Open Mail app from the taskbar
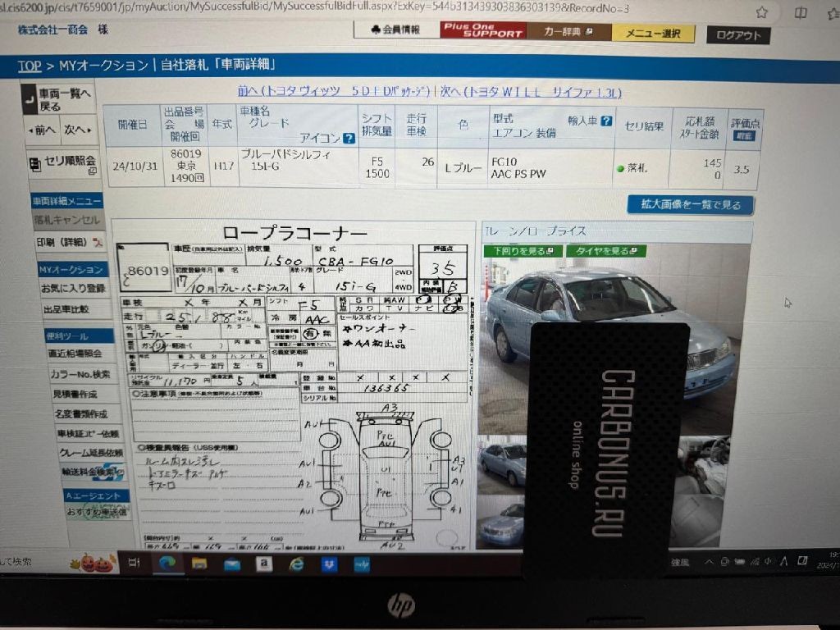The width and height of the screenshot is (840, 630). tap(232, 564)
